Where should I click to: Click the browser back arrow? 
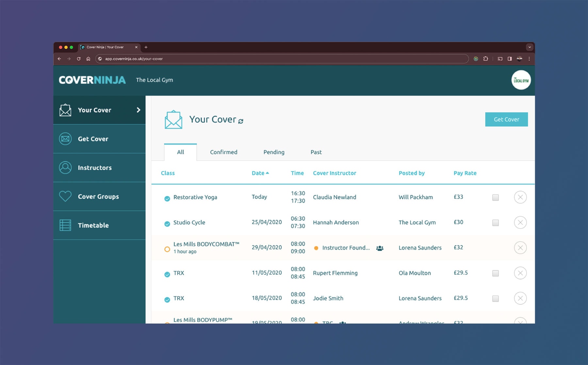[x=59, y=59]
